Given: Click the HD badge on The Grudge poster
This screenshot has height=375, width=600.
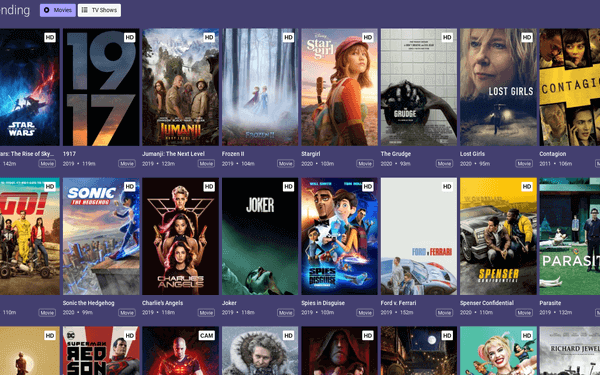Looking at the screenshot, I should 447,38.
